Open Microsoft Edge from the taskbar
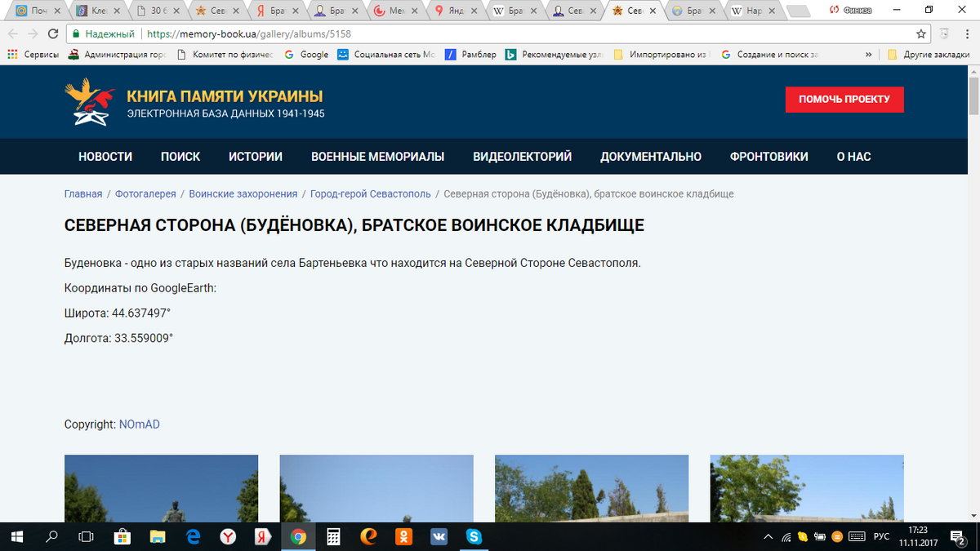This screenshot has width=980, height=551. click(193, 536)
